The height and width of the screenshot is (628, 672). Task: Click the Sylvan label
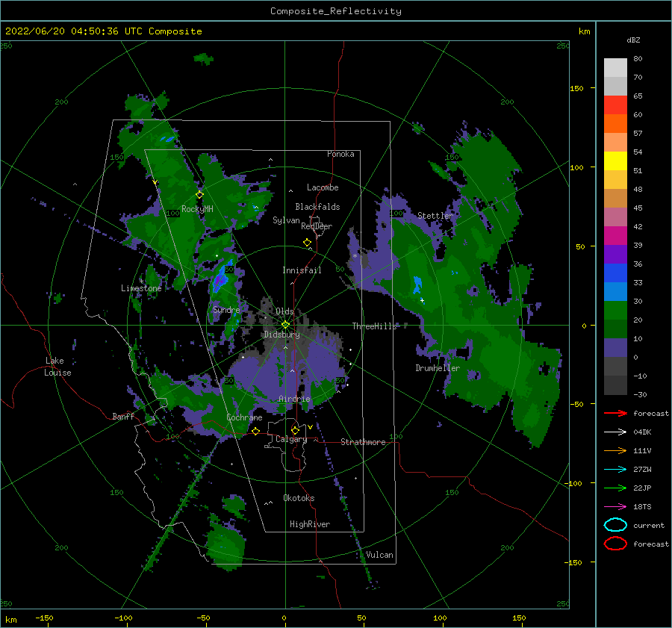[x=286, y=220]
